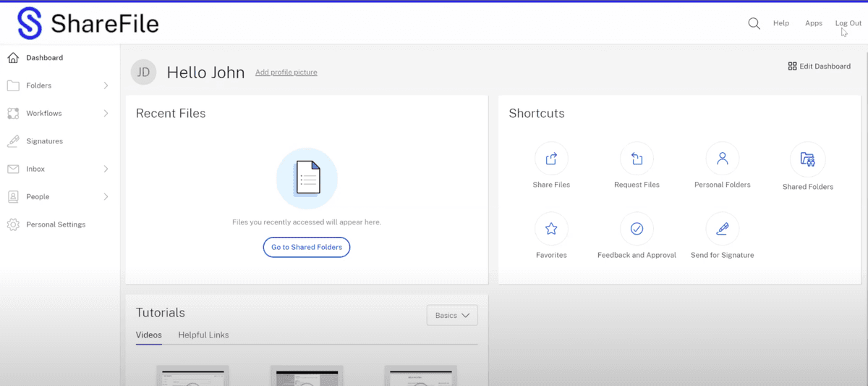Switch to the Videos tab

pyautogui.click(x=148, y=335)
